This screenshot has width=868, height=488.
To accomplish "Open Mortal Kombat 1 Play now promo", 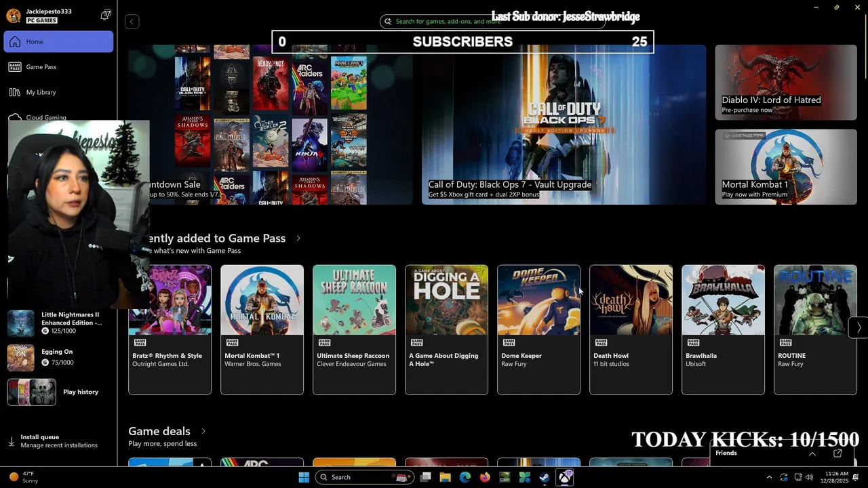I will pyautogui.click(x=786, y=167).
